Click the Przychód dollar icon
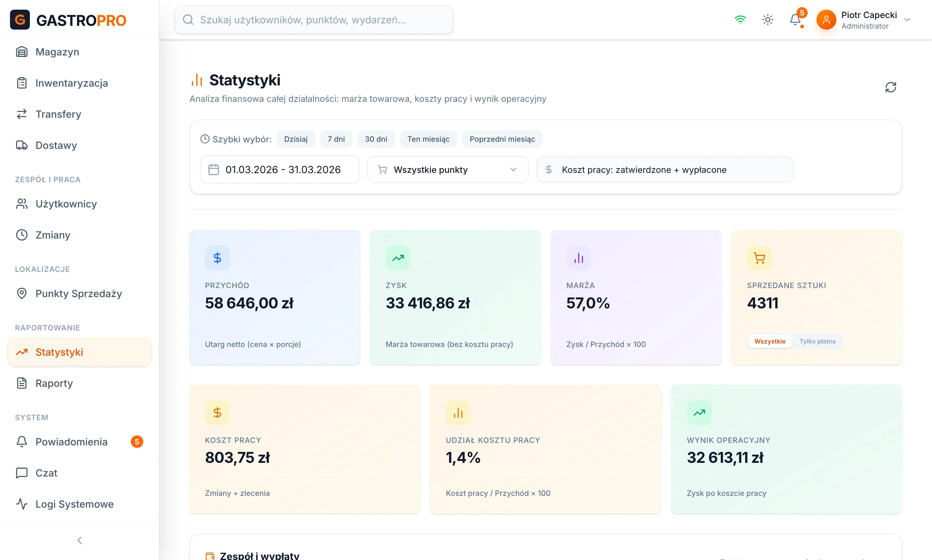This screenshot has height=560, width=932. [217, 258]
